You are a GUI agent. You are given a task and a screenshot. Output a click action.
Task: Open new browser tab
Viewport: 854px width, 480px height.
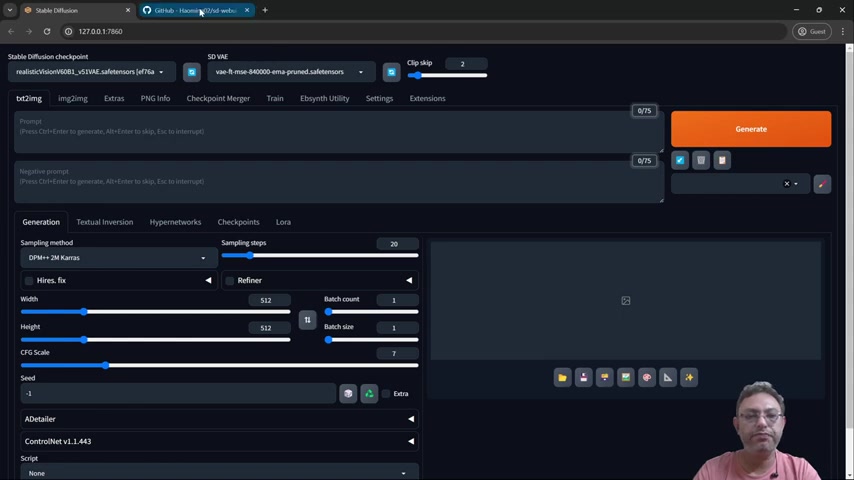[x=265, y=10]
